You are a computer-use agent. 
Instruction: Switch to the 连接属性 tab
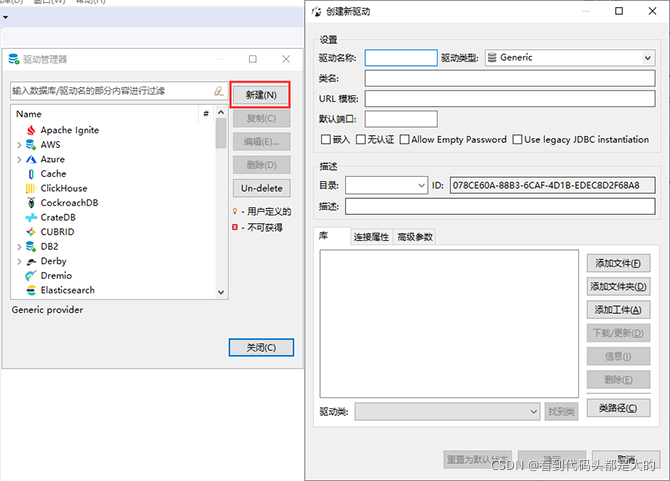(371, 237)
